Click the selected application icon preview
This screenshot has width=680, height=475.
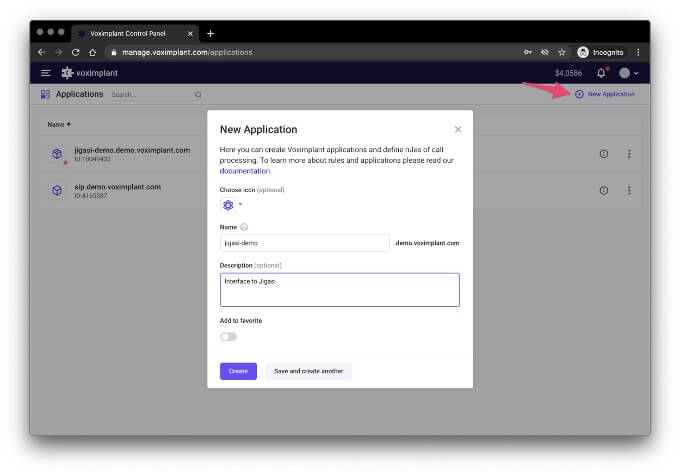[x=228, y=205]
